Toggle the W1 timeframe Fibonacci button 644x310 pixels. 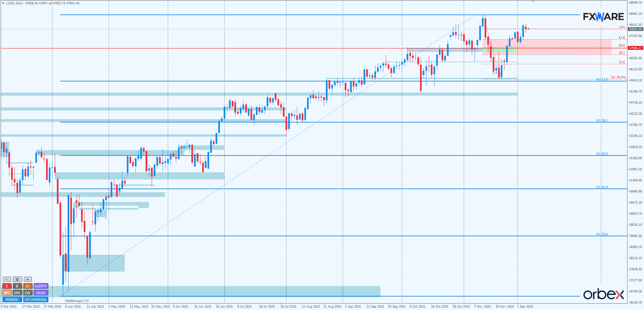coord(7,293)
